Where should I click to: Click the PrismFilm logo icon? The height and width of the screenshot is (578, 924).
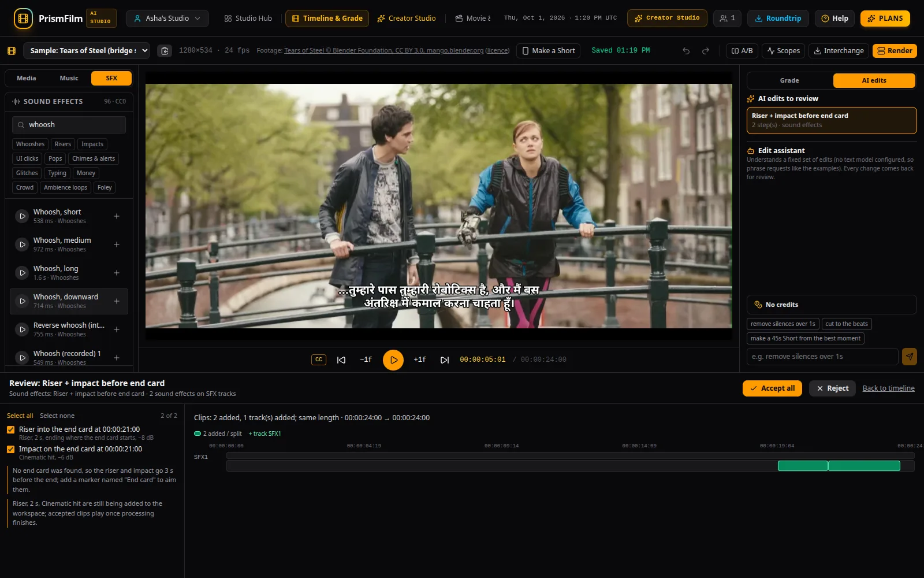point(23,18)
